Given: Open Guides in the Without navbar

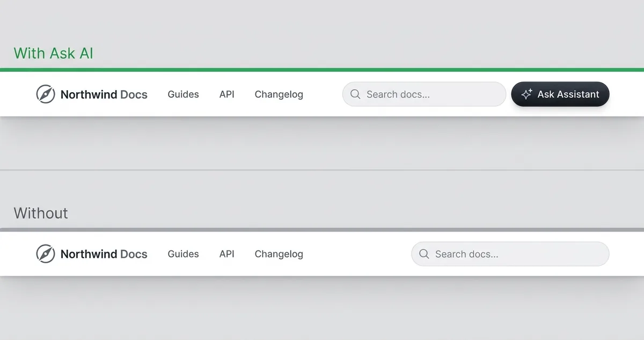Looking at the screenshot, I should pyautogui.click(x=183, y=254).
